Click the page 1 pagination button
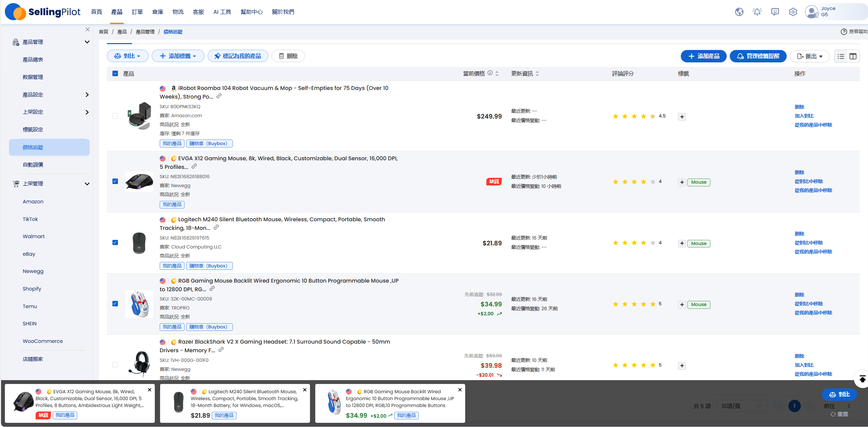The height and width of the screenshot is (427, 868). point(795,406)
